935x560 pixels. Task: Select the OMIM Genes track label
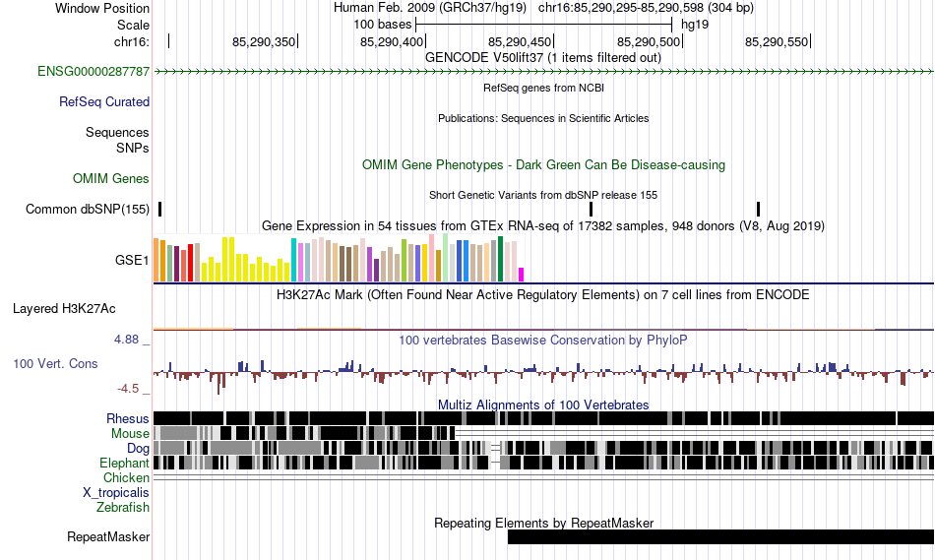tap(111, 179)
